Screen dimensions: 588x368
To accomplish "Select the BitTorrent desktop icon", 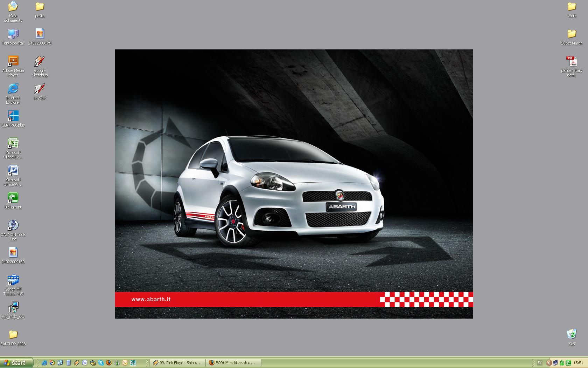I will tap(13, 199).
